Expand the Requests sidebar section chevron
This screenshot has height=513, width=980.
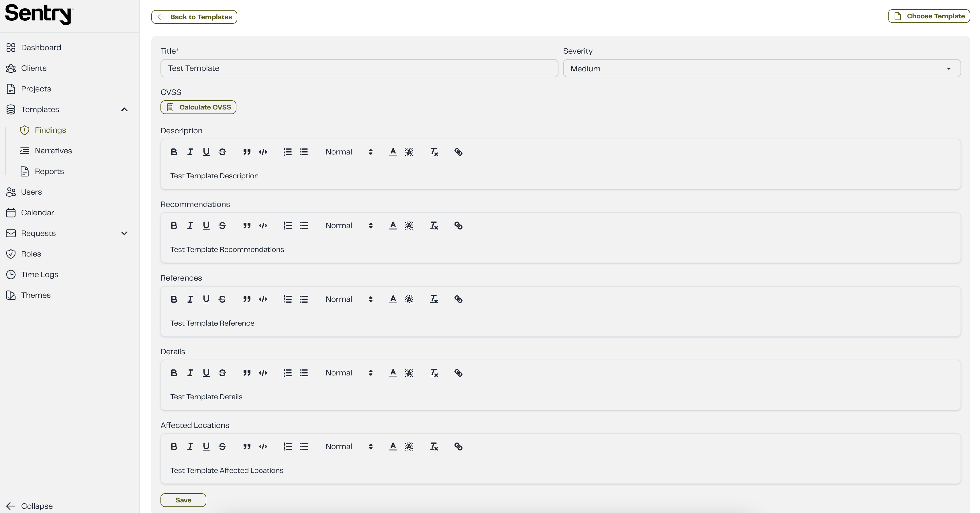(x=124, y=233)
